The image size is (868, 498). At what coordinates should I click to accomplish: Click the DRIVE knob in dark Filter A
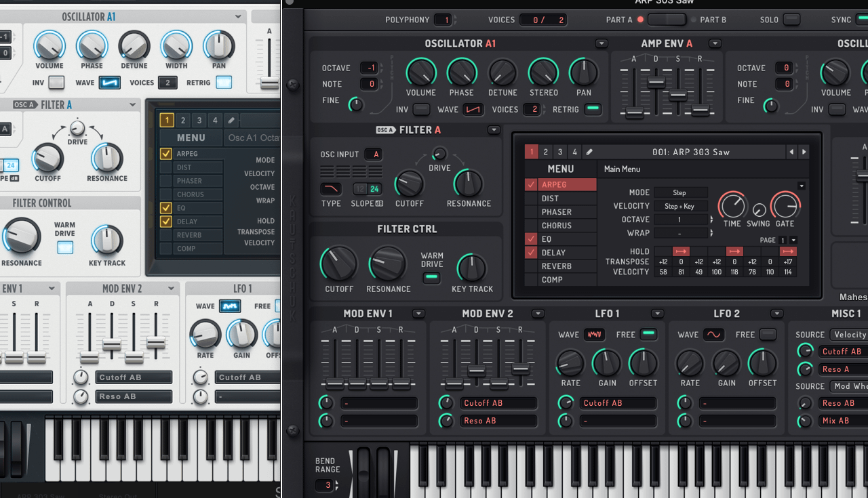click(439, 154)
